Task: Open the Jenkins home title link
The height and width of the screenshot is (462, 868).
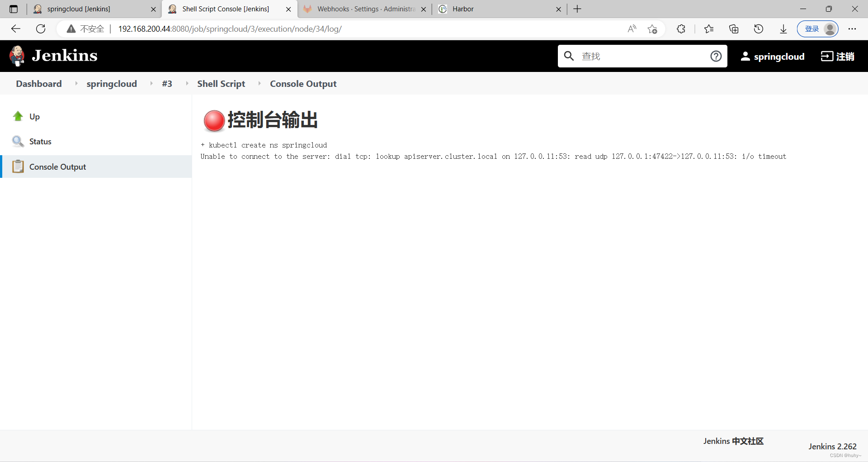Action: (65, 56)
